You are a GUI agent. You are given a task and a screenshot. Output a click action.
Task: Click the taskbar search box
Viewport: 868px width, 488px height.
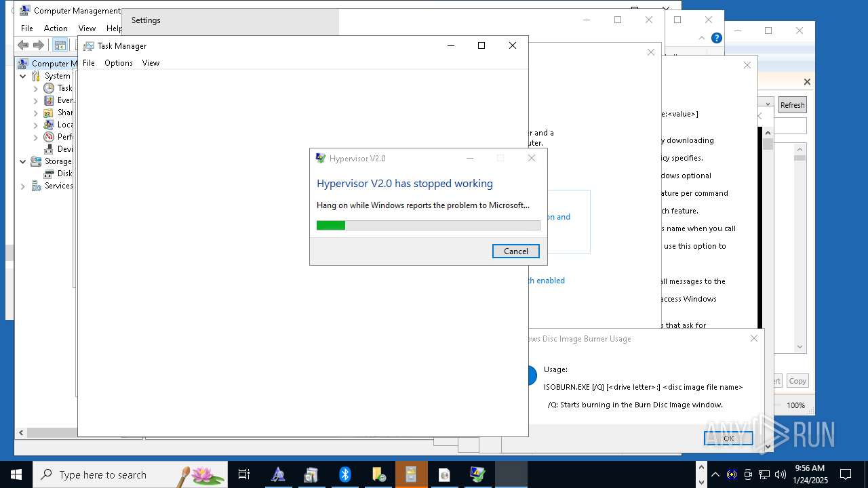pos(130,474)
